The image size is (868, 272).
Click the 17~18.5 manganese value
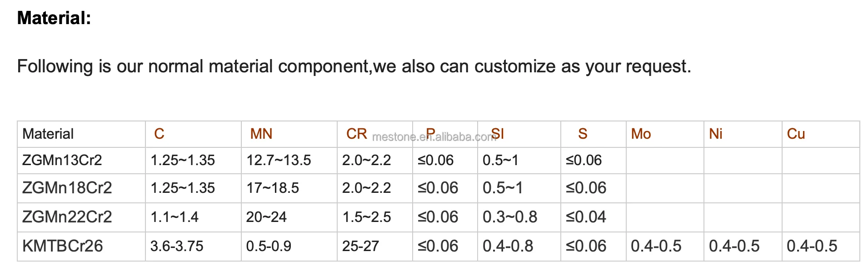pos(273,188)
